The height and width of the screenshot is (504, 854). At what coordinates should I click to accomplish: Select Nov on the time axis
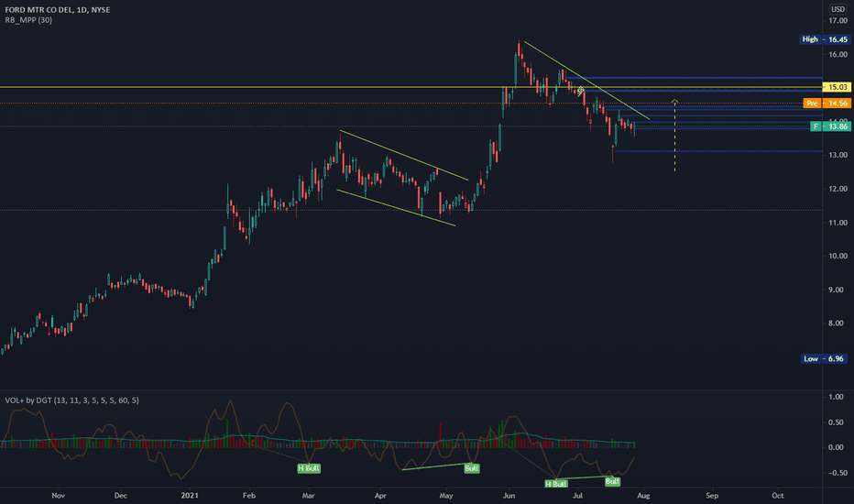tap(59, 496)
